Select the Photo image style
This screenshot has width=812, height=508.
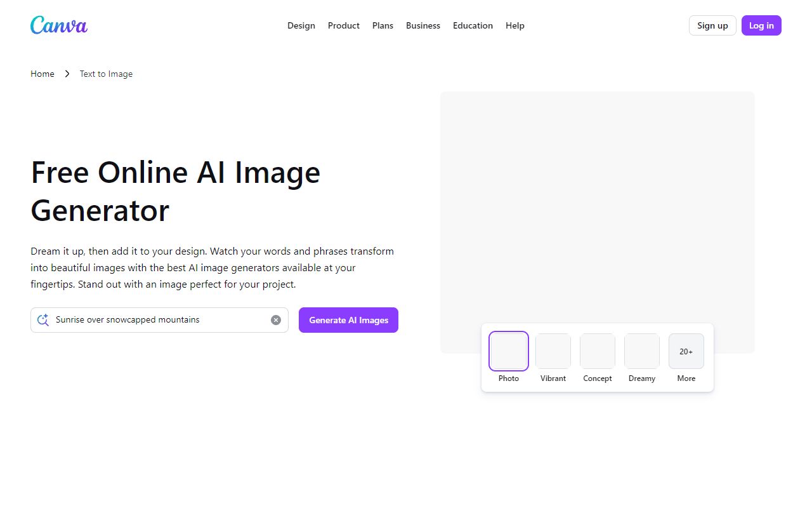(508, 351)
